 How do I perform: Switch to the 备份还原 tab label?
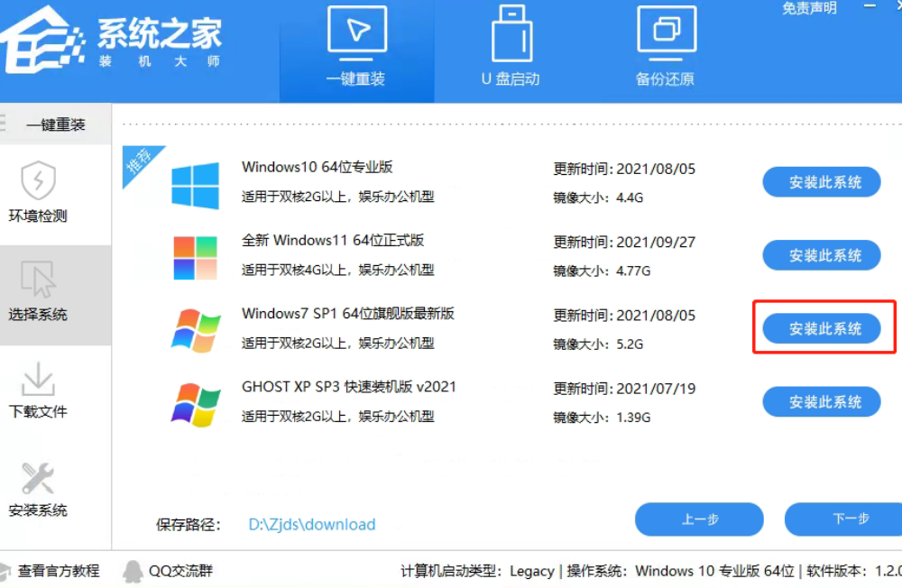click(x=665, y=78)
